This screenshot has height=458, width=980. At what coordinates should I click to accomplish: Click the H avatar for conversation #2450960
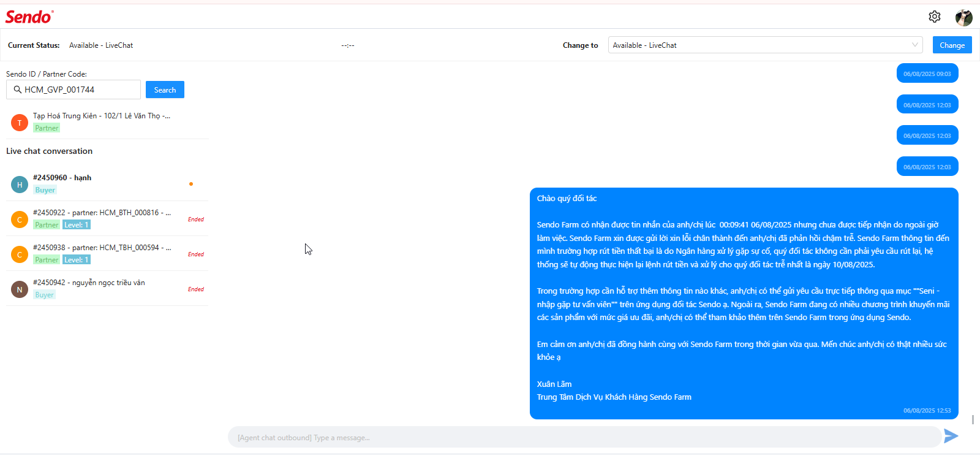click(x=20, y=185)
